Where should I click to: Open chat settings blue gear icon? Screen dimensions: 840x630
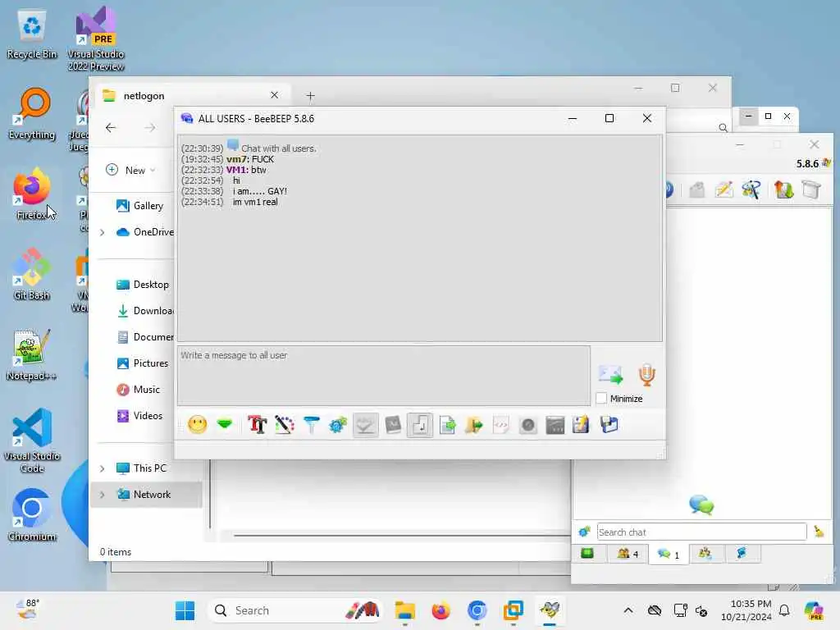tap(338, 425)
